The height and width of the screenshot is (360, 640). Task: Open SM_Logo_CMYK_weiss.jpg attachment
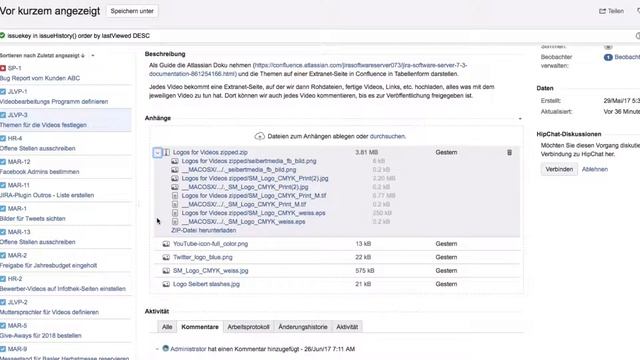click(211, 271)
